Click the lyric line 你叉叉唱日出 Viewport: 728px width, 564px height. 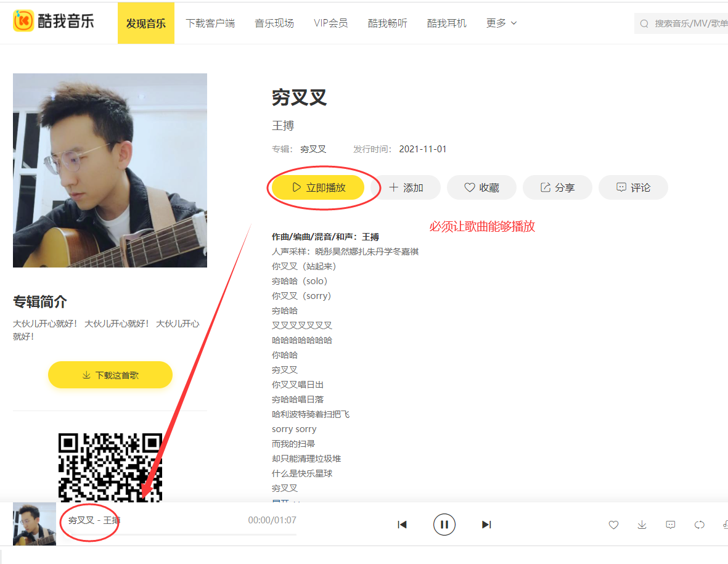point(298,385)
